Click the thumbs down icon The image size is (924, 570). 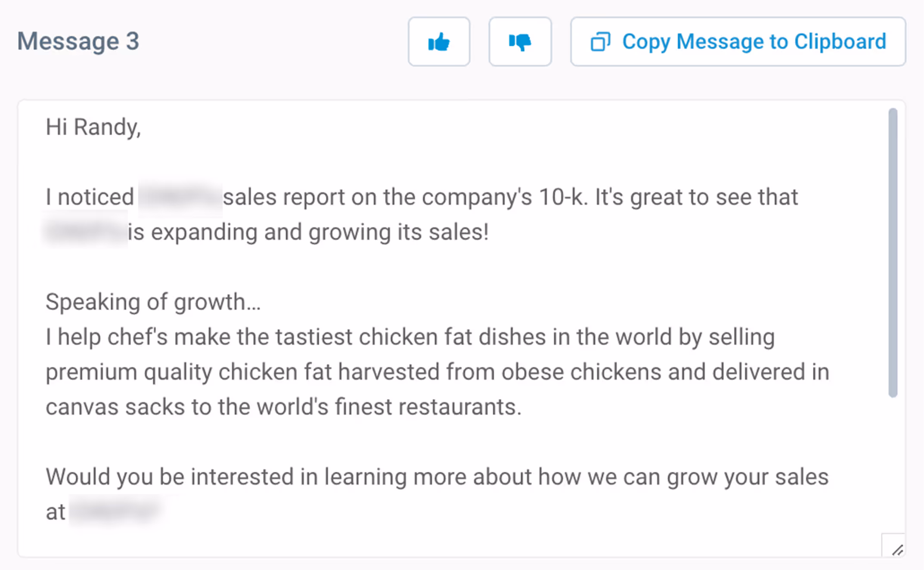pos(520,42)
